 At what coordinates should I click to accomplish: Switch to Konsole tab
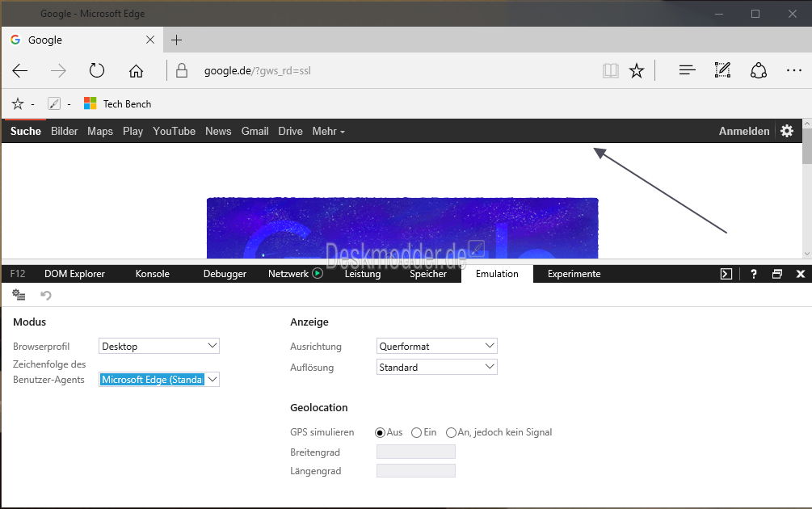tap(152, 274)
